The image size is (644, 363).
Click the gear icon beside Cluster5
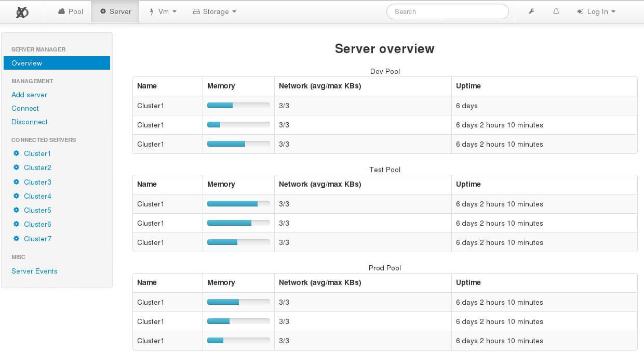(17, 210)
